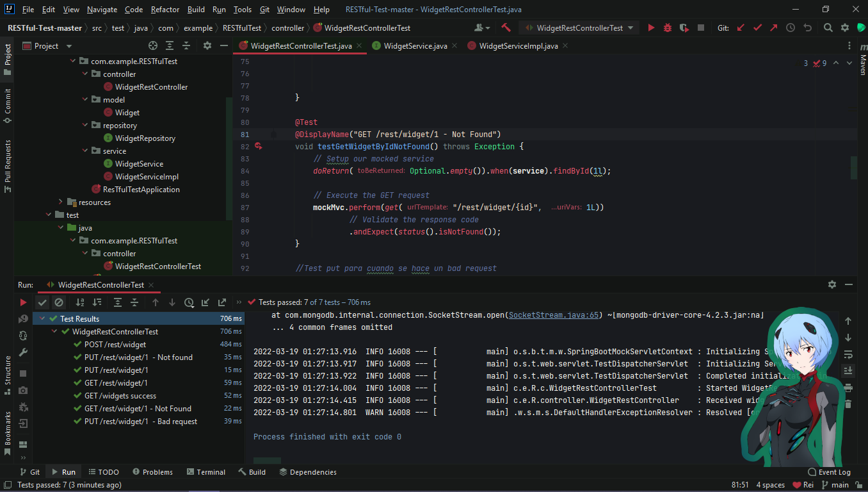Click the Rerun tests icon in Run panel
This screenshot has width=868, height=492.
pyautogui.click(x=23, y=302)
